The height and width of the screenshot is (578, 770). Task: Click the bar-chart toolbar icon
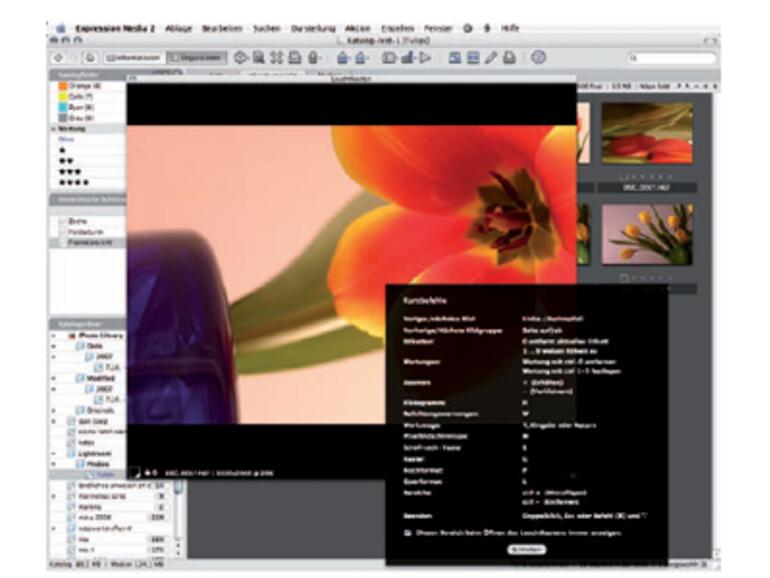click(407, 58)
